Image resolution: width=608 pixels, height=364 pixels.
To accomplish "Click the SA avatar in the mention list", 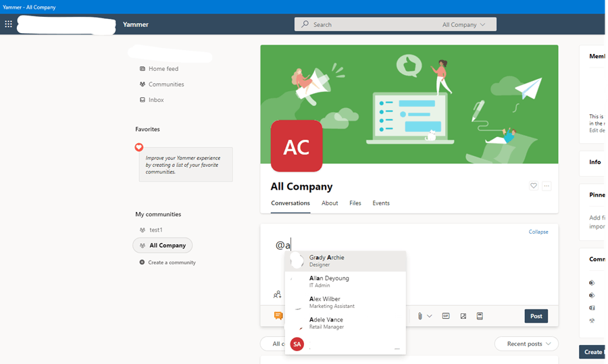I will click(x=297, y=344).
